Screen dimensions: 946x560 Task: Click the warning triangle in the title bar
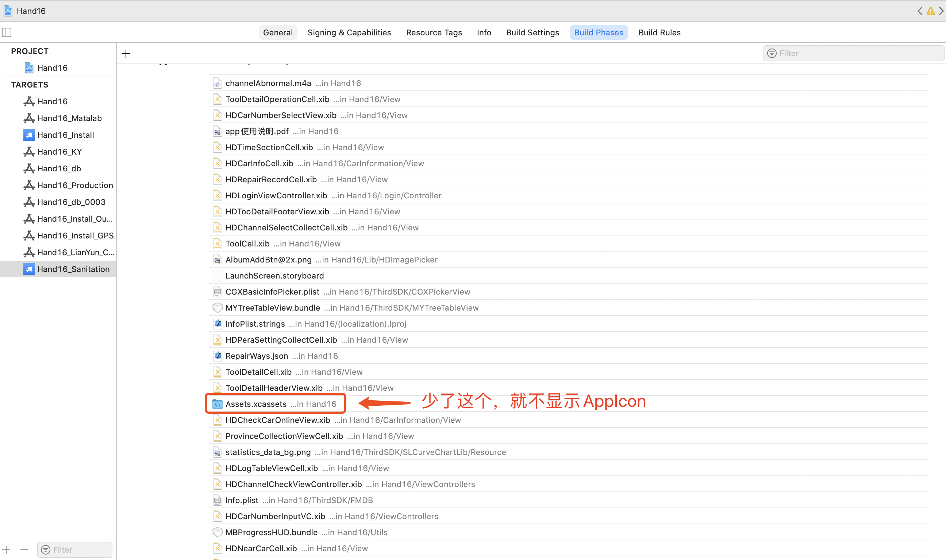[931, 11]
